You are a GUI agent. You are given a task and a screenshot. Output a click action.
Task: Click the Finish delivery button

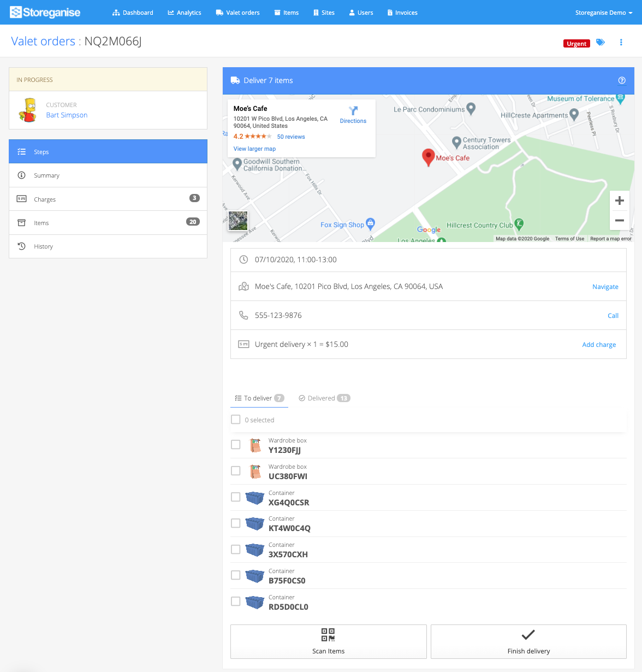[528, 641]
